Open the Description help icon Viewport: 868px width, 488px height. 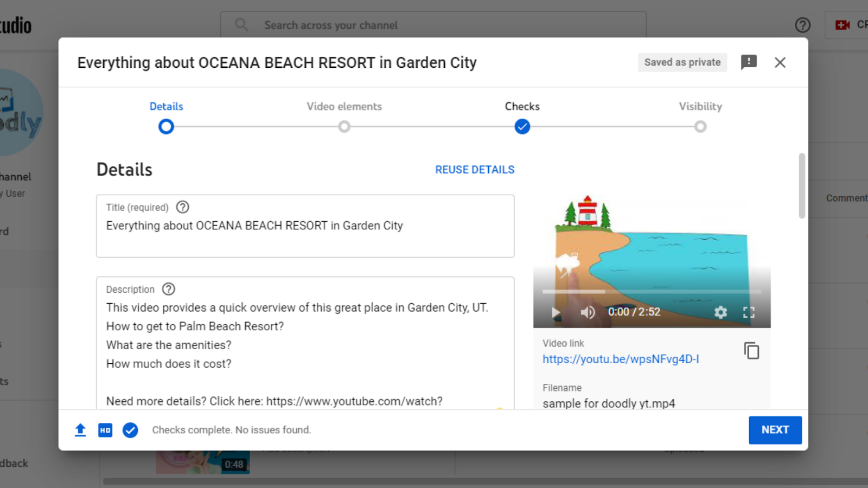tap(169, 289)
